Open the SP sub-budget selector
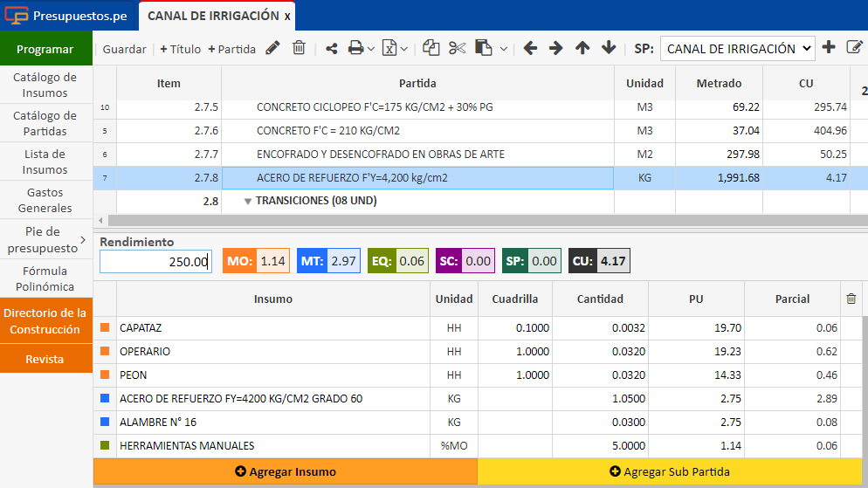 point(737,49)
